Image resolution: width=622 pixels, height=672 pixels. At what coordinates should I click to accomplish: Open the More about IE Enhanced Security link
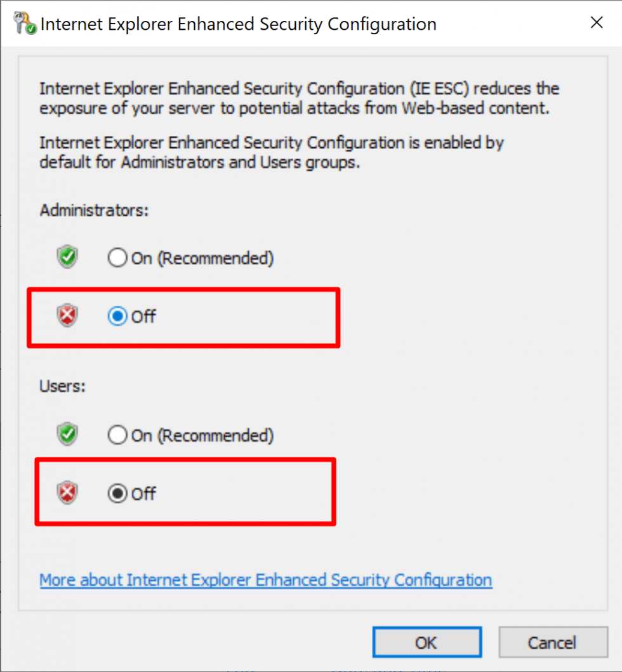coord(265,579)
